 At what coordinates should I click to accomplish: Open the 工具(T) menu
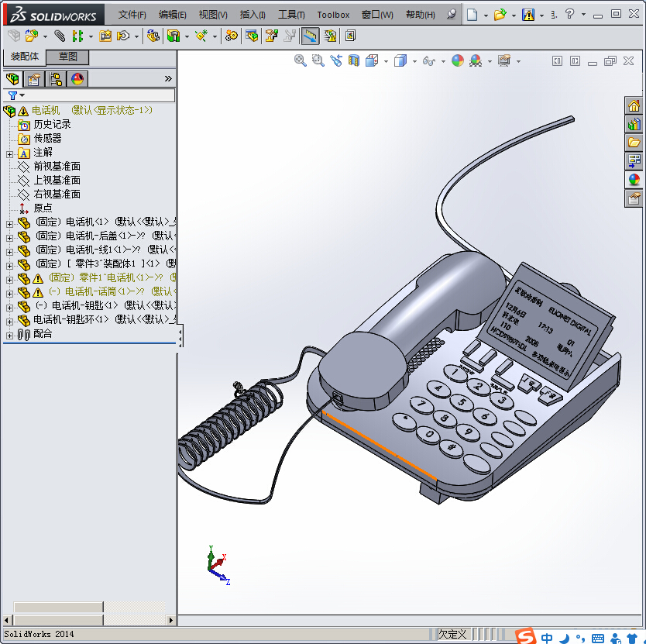(291, 15)
